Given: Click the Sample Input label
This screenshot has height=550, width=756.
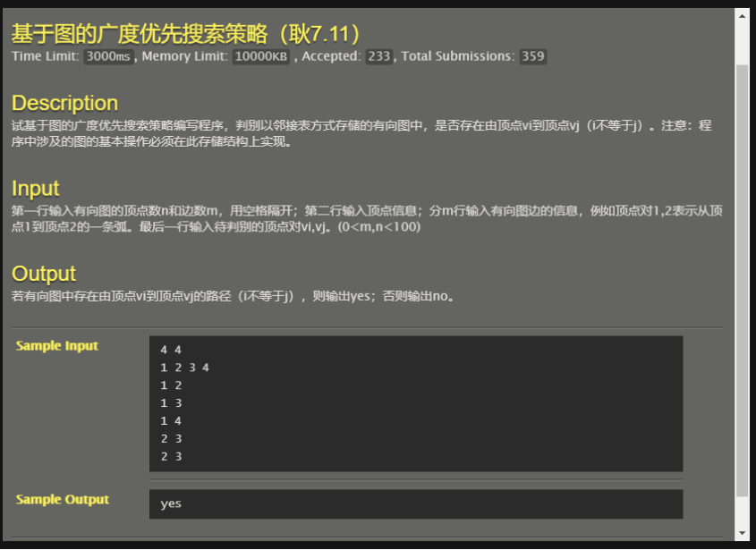Looking at the screenshot, I should 57,345.
